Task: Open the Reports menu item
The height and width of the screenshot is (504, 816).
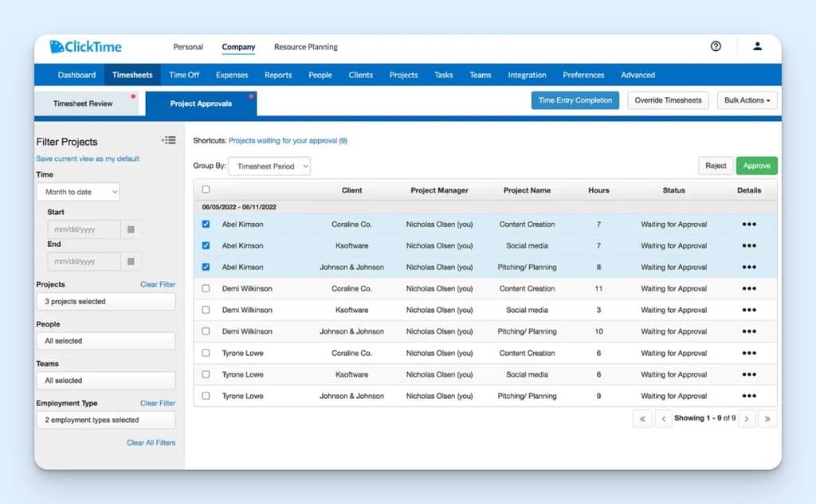Action: tap(278, 75)
